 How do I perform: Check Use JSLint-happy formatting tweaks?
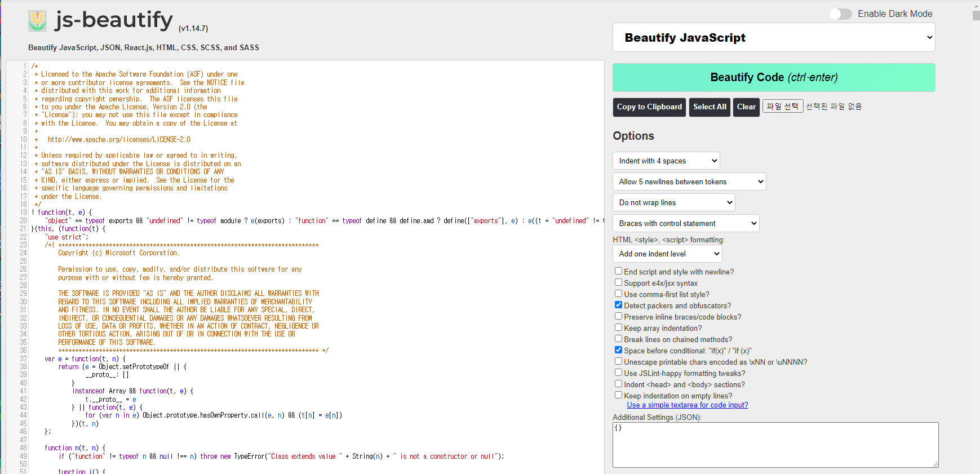click(x=618, y=373)
